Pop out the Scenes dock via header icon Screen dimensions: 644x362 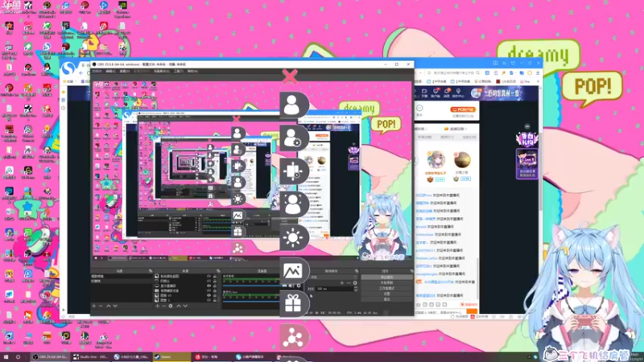pos(151,270)
